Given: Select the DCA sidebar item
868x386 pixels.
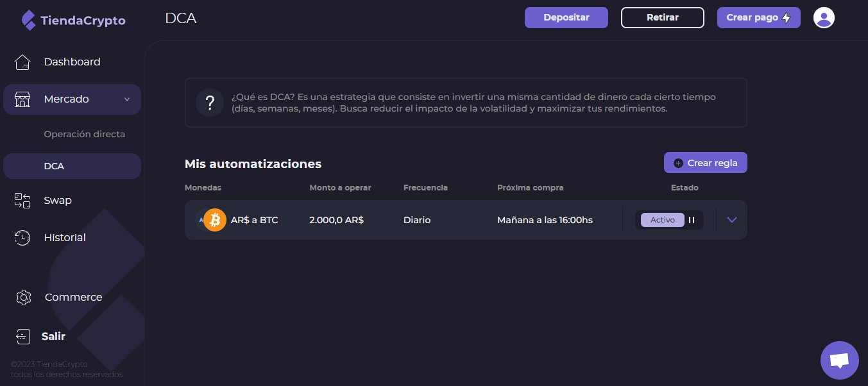Looking at the screenshot, I should [54, 166].
